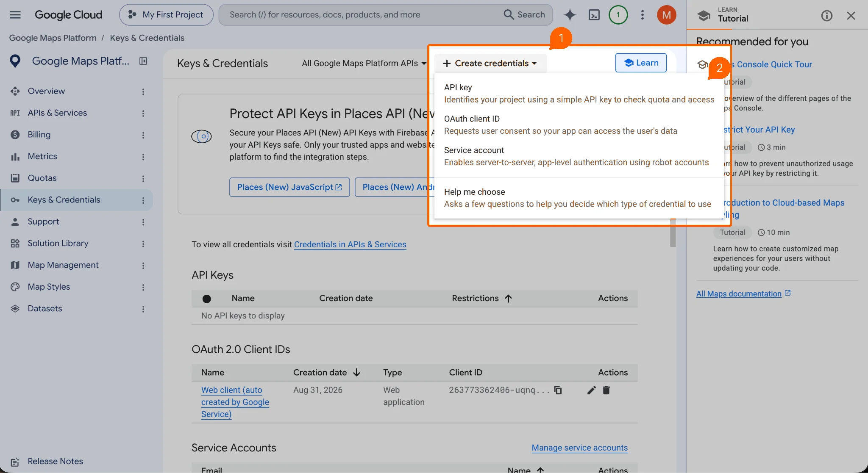The image size is (868, 473).
Task: Delete the Web client OAuth entry
Action: click(x=606, y=390)
